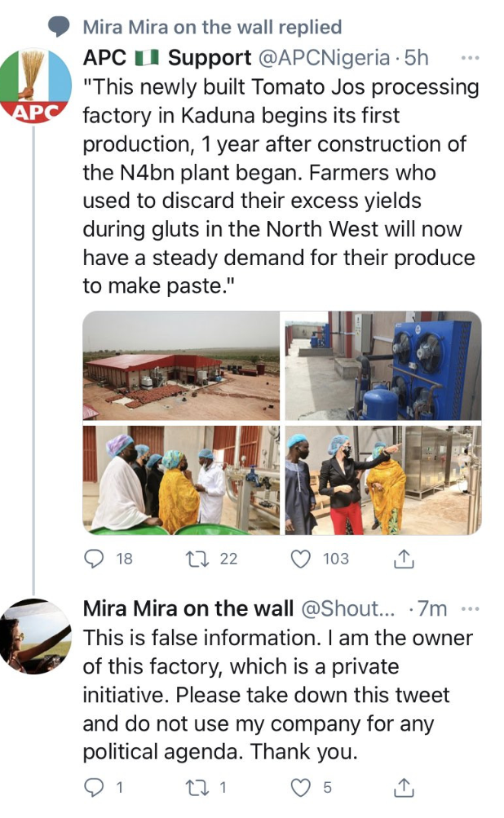Viewport: 504px width, 818px height.
Task: Open more options on APC Support tweet
Action: 470,59
